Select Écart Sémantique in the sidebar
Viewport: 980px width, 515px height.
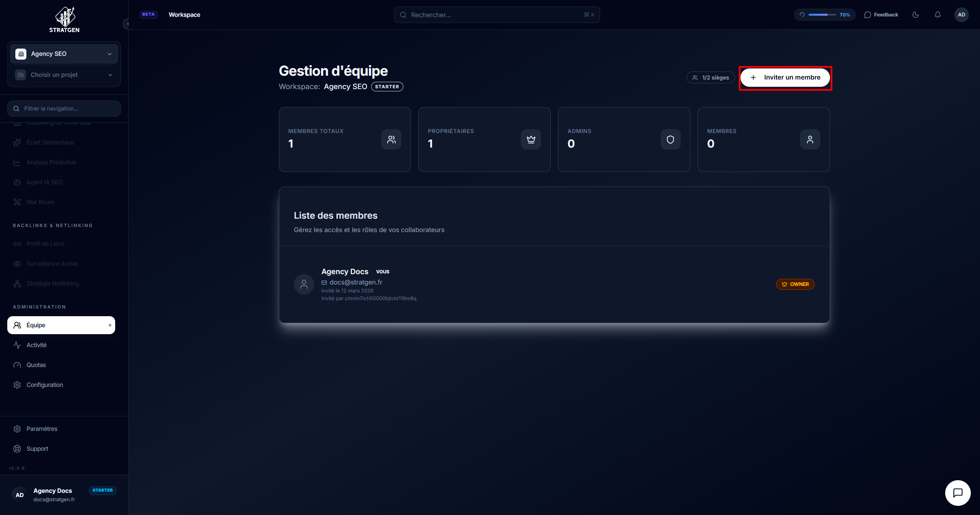coord(50,142)
